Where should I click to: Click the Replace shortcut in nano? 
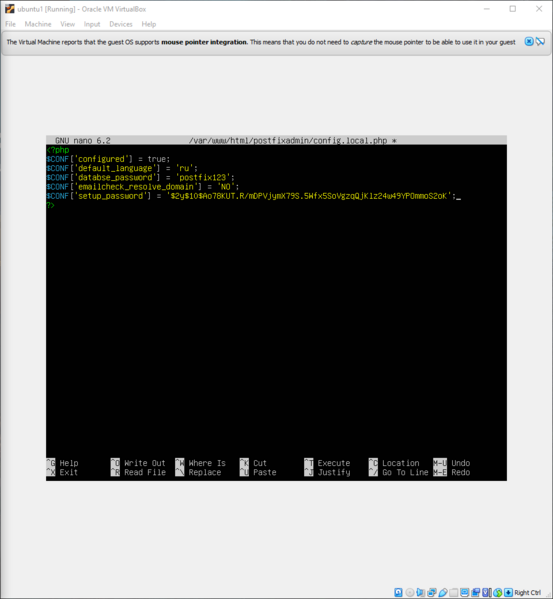click(x=198, y=472)
